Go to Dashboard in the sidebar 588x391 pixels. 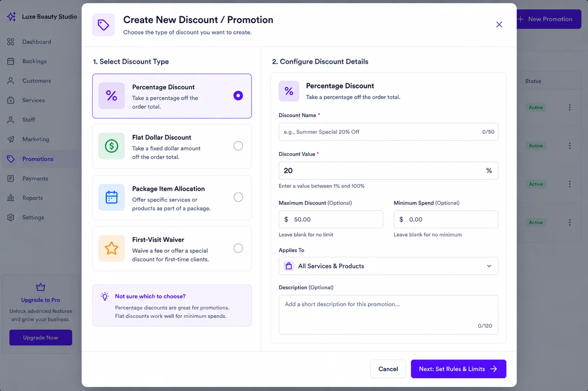(36, 42)
